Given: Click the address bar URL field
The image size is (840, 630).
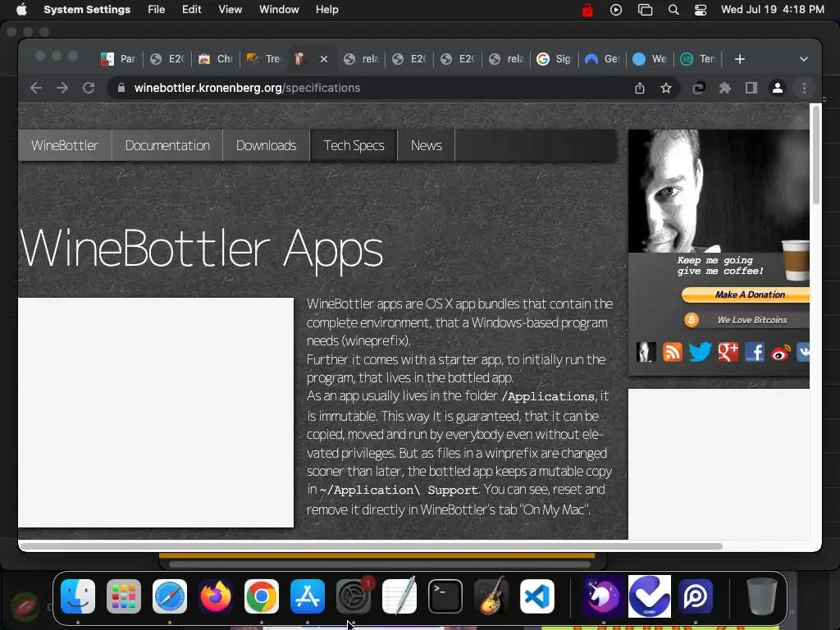Looking at the screenshot, I should [375, 88].
